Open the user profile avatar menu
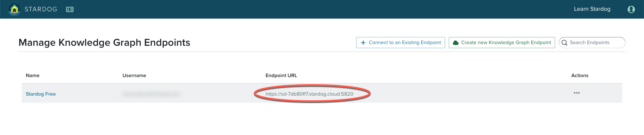644x135 pixels. point(631,9)
